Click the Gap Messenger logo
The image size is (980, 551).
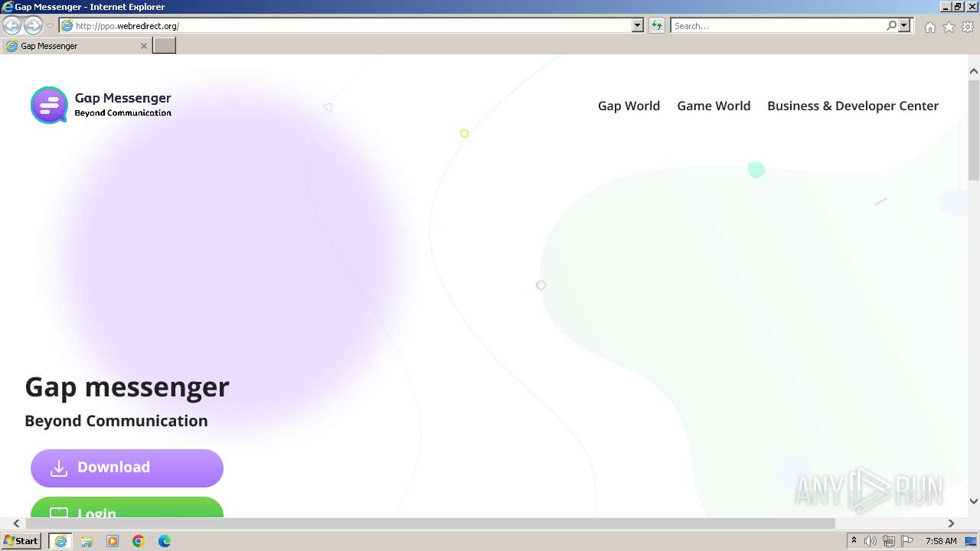click(101, 105)
